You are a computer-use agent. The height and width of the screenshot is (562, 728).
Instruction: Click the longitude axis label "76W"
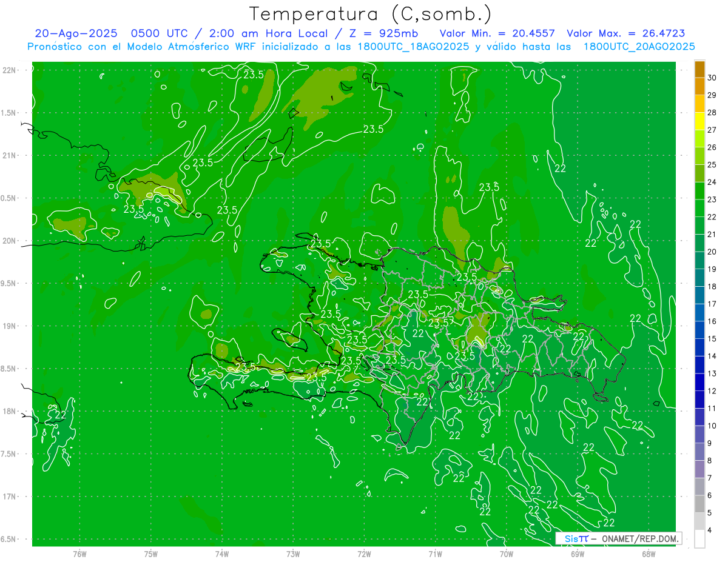(79, 554)
